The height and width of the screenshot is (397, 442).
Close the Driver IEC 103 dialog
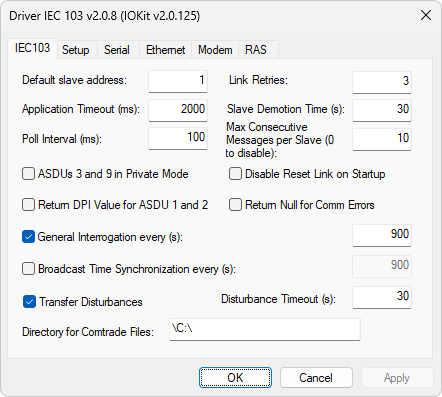tap(426, 15)
